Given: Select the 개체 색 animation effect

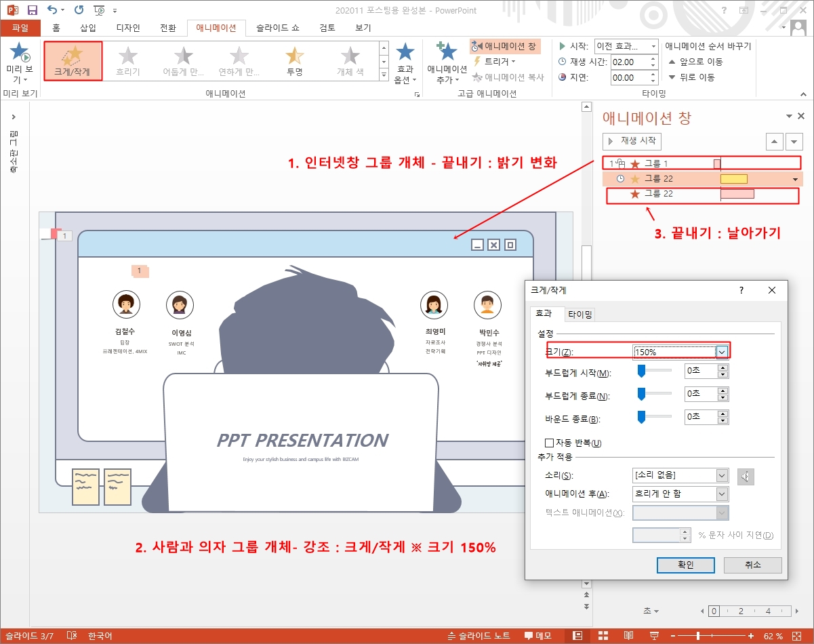Looking at the screenshot, I should (x=350, y=62).
